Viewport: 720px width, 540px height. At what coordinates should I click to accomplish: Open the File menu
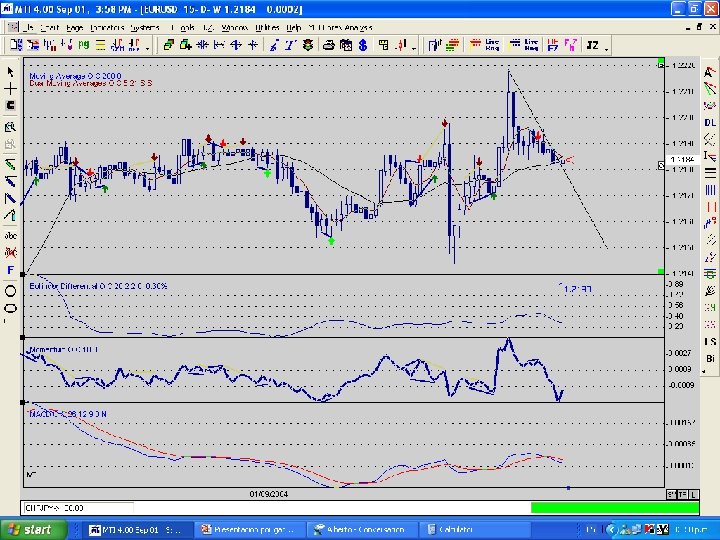(x=28, y=28)
